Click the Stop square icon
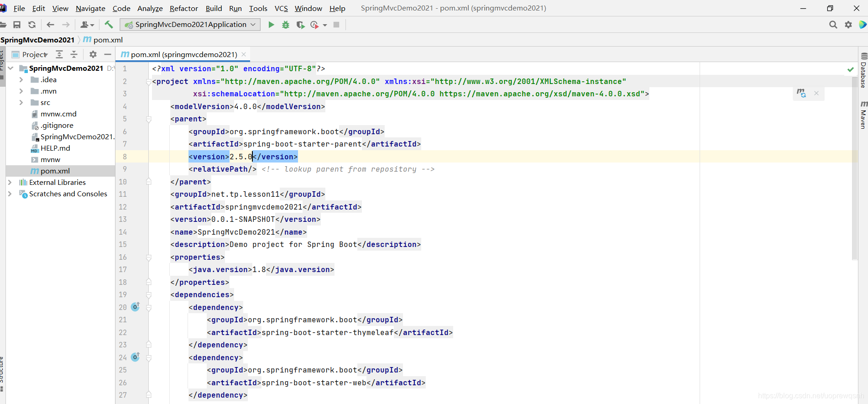The height and width of the screenshot is (404, 868). 336,25
